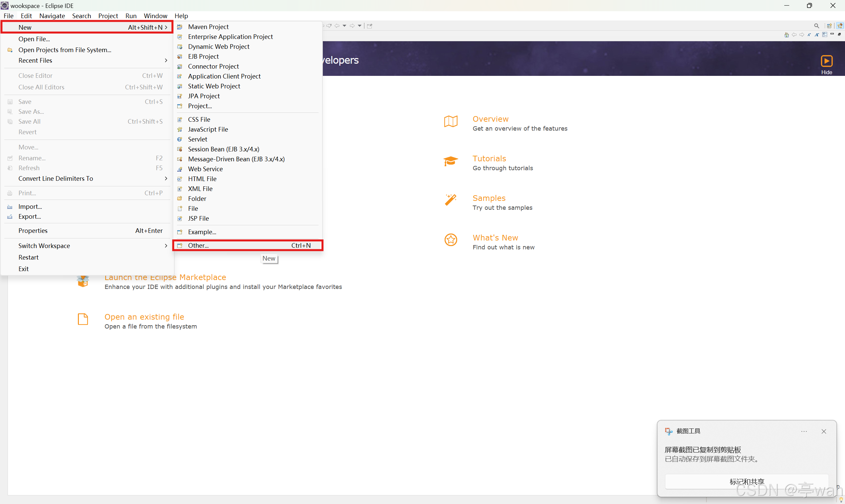Screen dimensions: 845x504
Task: Expand Convert Line Delimiters To submenu
Action: [x=87, y=179]
